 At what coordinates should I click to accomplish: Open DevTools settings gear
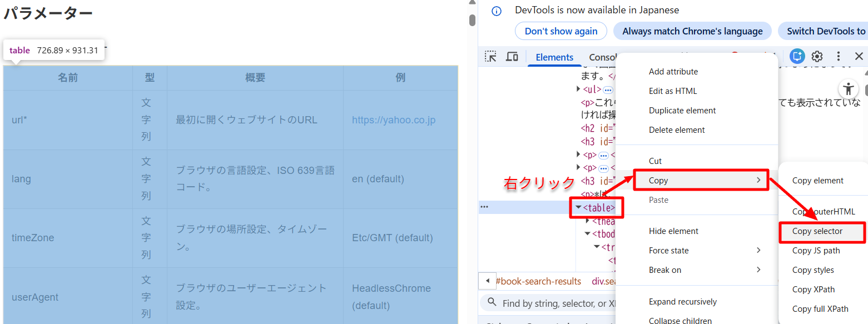817,56
